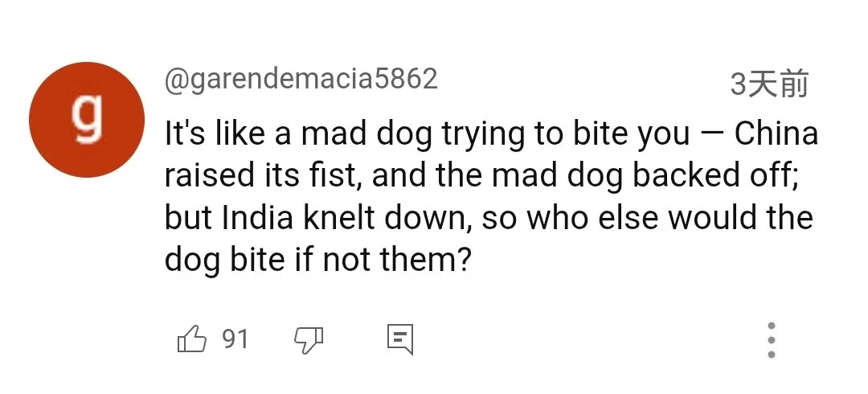Image resolution: width=868 pixels, height=394 pixels.
Task: Click the comment line starting "It's like a mad dog"
Action: 490,133
